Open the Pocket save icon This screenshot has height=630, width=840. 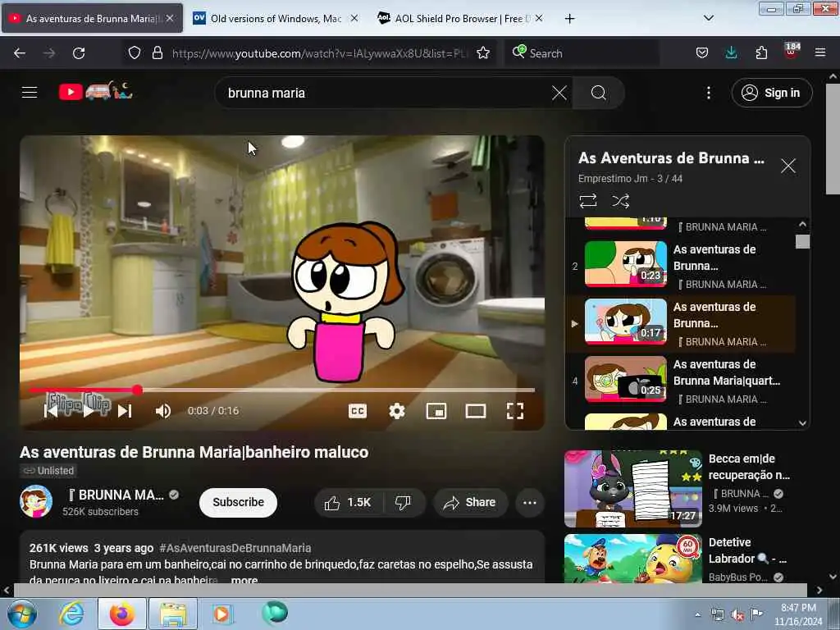tap(702, 53)
